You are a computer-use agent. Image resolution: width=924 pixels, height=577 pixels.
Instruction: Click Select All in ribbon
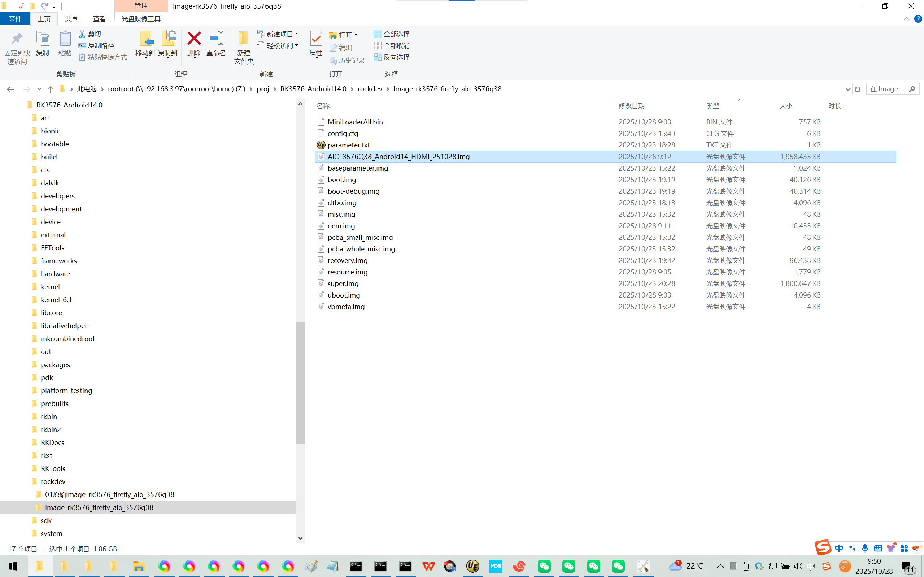[392, 34]
